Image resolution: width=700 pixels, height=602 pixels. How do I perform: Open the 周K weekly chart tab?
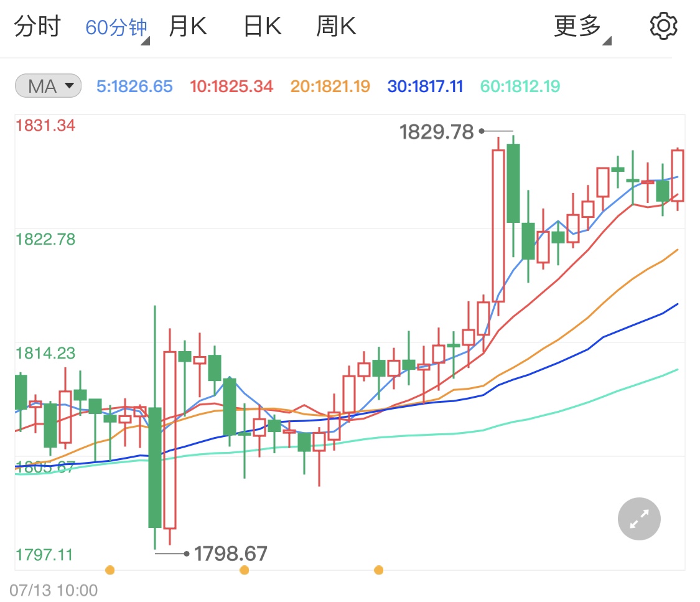(335, 25)
